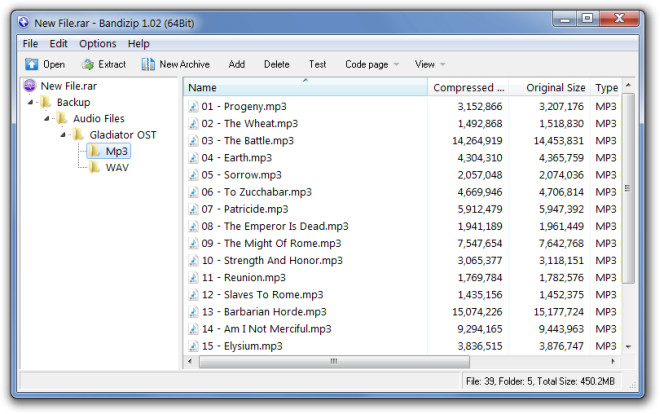Click the audio file icon for 05 - Sorrow.mp3

coord(193,175)
